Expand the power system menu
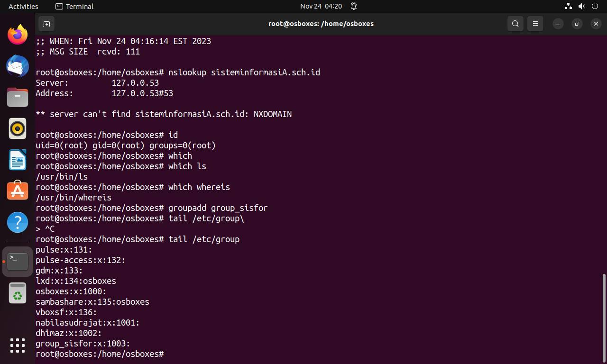 coord(596,6)
